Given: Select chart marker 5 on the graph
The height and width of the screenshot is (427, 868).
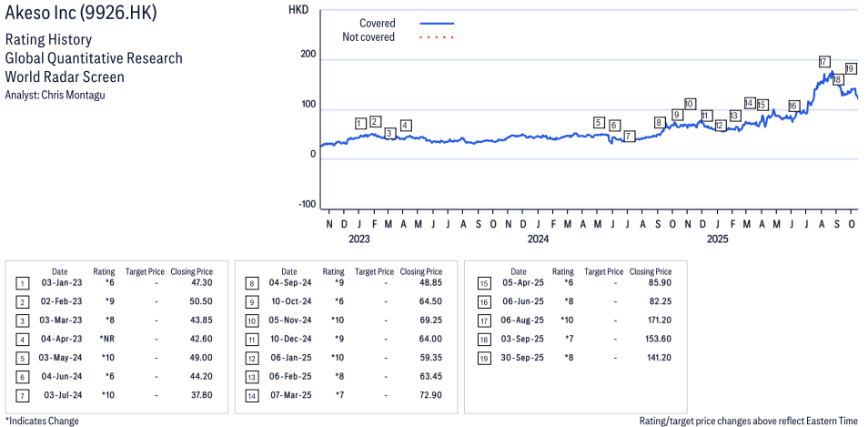Looking at the screenshot, I should coord(599,122).
